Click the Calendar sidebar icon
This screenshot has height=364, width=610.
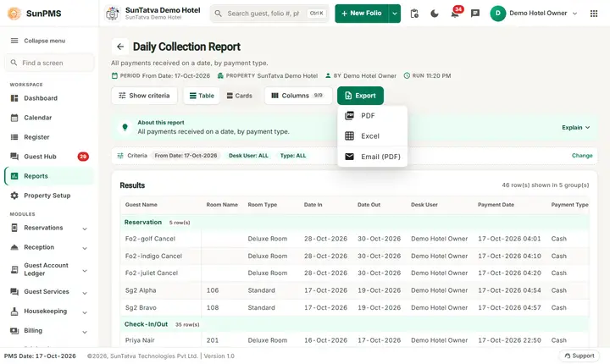14,118
